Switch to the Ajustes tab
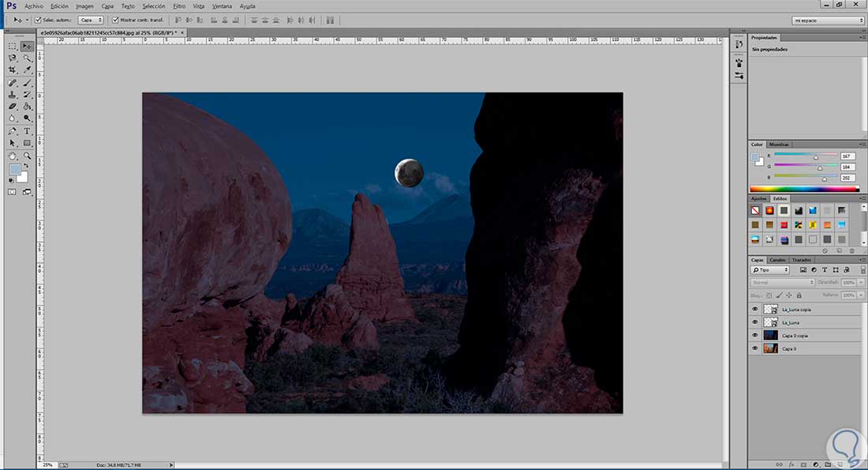The image size is (868, 470). [759, 198]
